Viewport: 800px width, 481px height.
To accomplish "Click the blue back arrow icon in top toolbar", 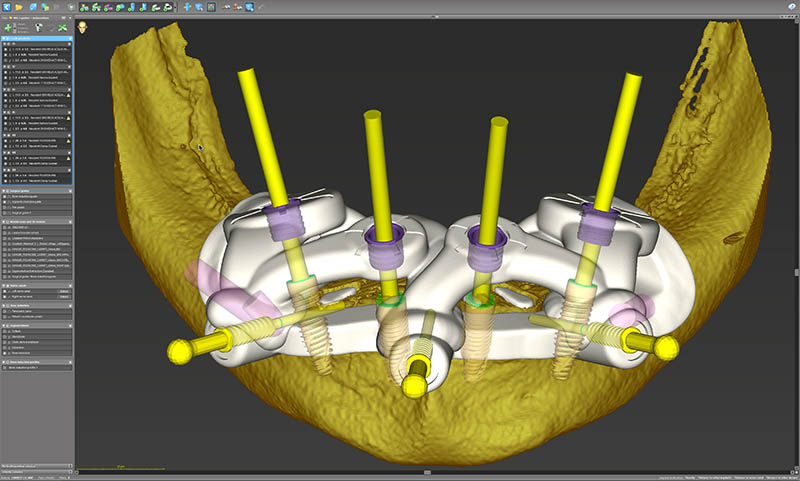I will pos(7,7).
